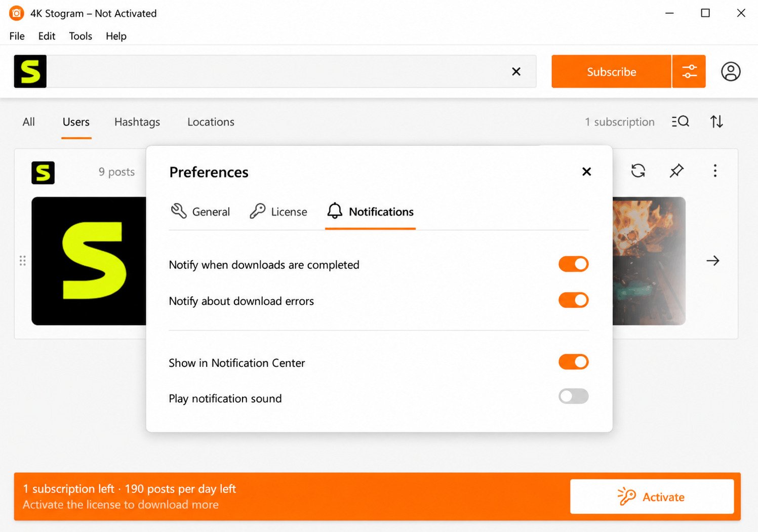This screenshot has height=532, width=758.
Task: Open the sort subscriptions arrows icon
Action: 716,121
